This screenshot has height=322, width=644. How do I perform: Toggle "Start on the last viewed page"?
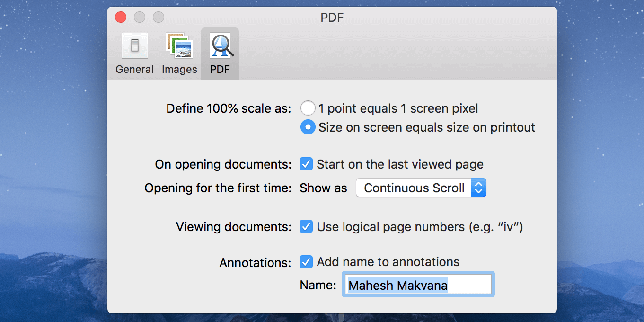pos(306,164)
